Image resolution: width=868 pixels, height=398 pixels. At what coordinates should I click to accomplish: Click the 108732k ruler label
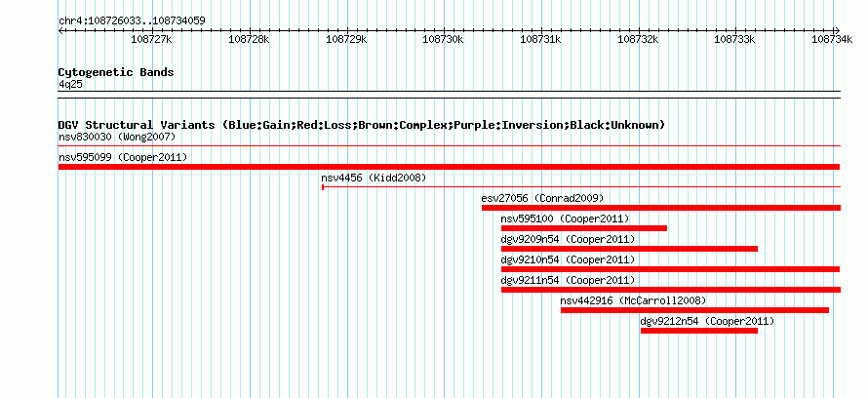638,39
